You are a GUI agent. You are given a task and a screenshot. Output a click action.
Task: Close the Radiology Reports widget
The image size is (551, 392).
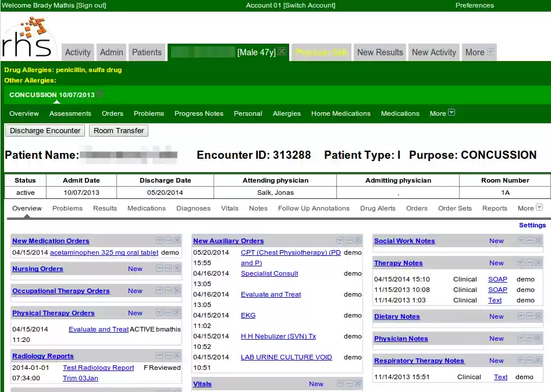tap(177, 356)
